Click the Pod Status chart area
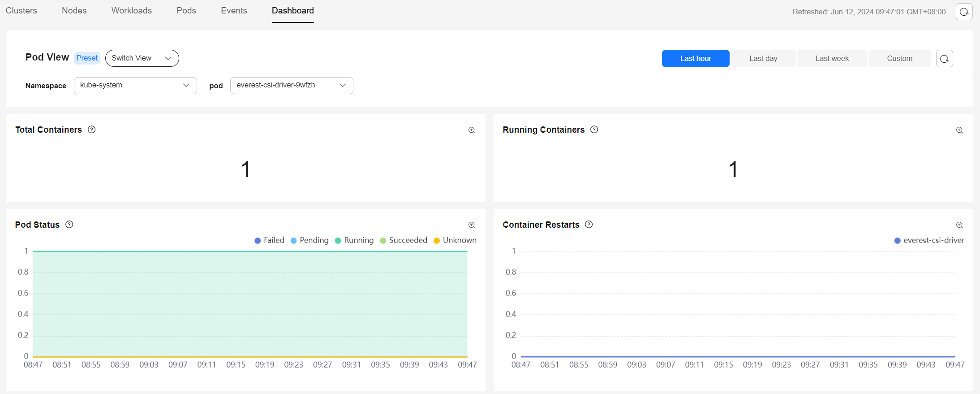This screenshot has height=394, width=980. tap(250, 304)
